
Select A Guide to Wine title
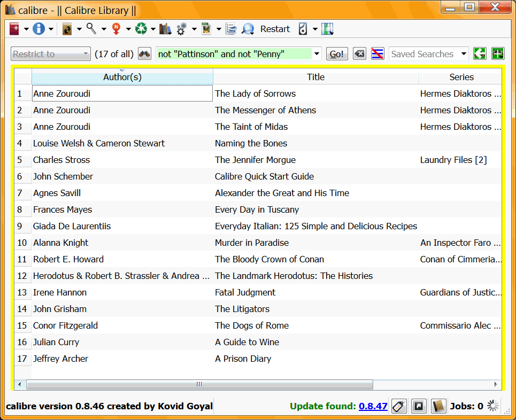[x=247, y=342]
